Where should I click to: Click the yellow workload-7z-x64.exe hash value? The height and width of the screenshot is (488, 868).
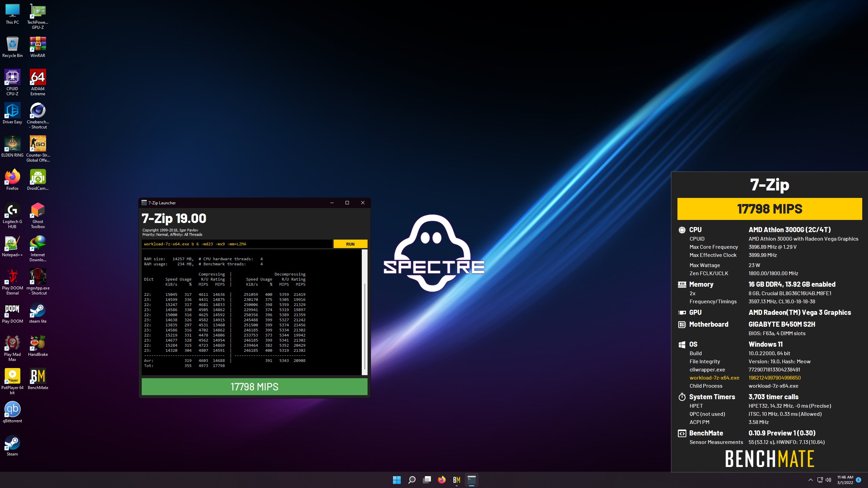pyautogui.click(x=774, y=378)
